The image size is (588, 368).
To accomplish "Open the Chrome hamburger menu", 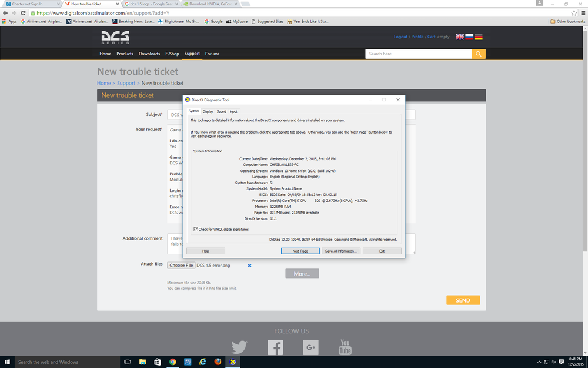I will (583, 13).
